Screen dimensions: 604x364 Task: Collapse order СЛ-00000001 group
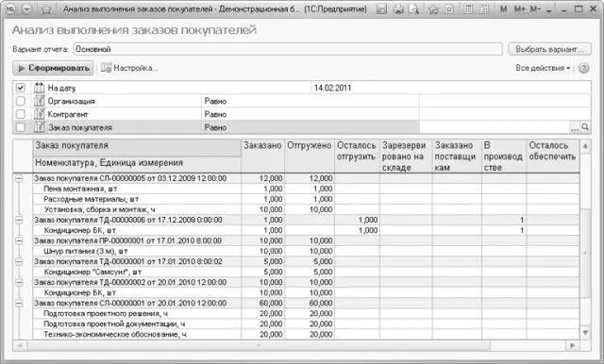pos(19,304)
